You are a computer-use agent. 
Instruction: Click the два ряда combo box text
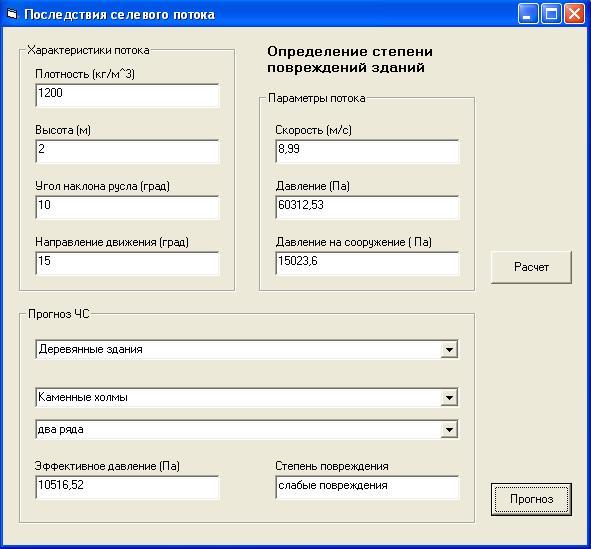point(61,429)
